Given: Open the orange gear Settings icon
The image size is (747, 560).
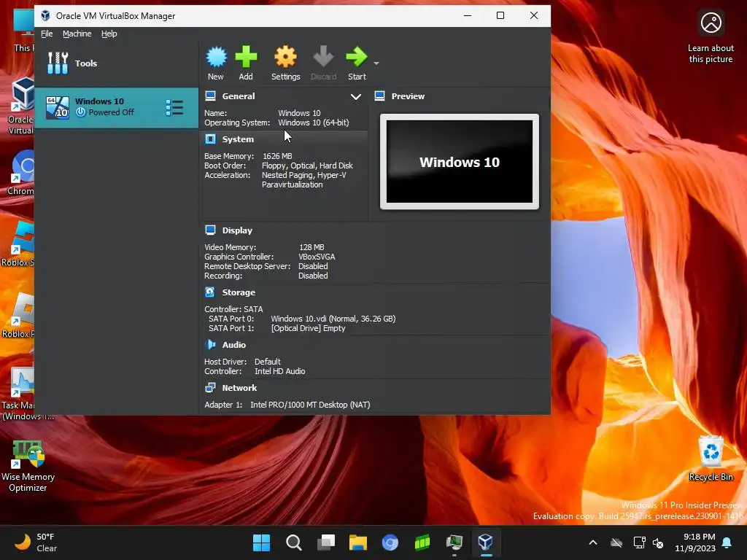Looking at the screenshot, I should pos(285,57).
